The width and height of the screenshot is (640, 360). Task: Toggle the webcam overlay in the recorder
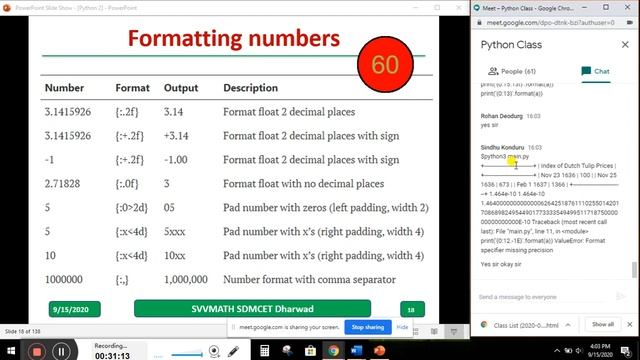pos(214,351)
